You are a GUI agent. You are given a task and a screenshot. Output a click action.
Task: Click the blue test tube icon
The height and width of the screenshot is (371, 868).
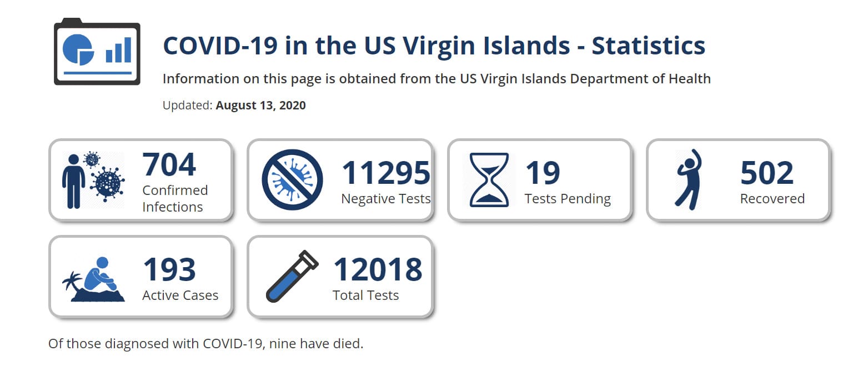292,276
